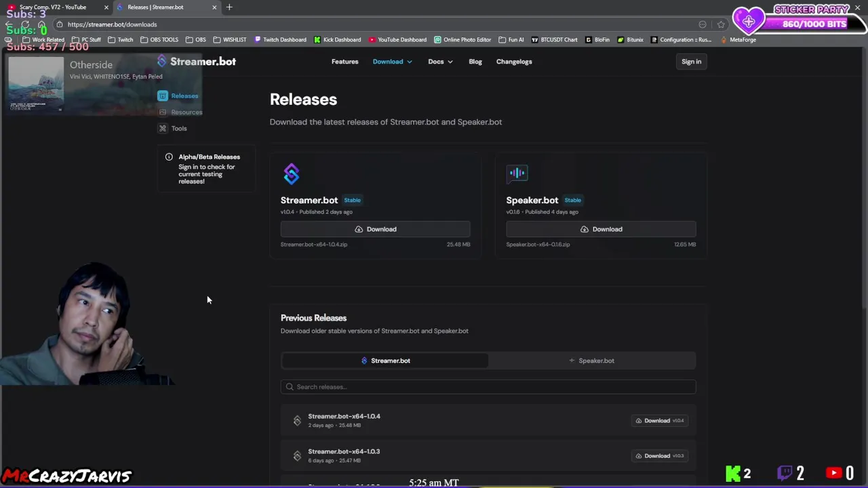Viewport: 868px width, 488px height.
Task: Open the Blog page
Action: click(x=475, y=62)
